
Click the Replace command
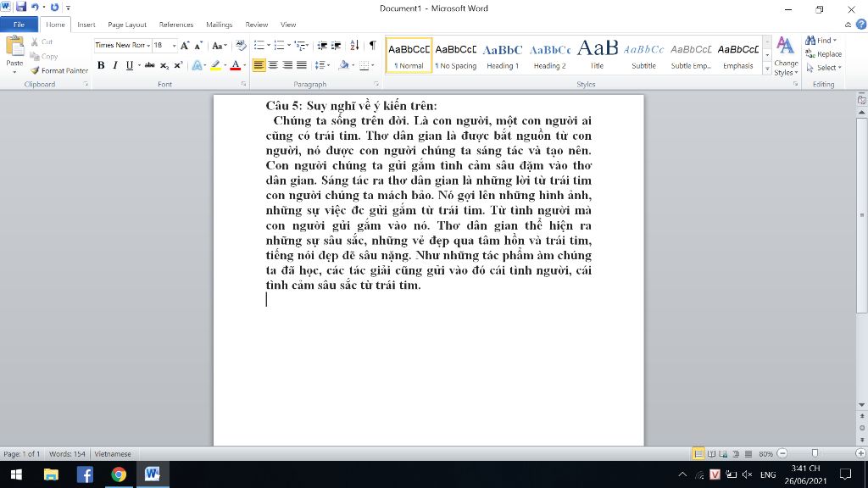(824, 54)
